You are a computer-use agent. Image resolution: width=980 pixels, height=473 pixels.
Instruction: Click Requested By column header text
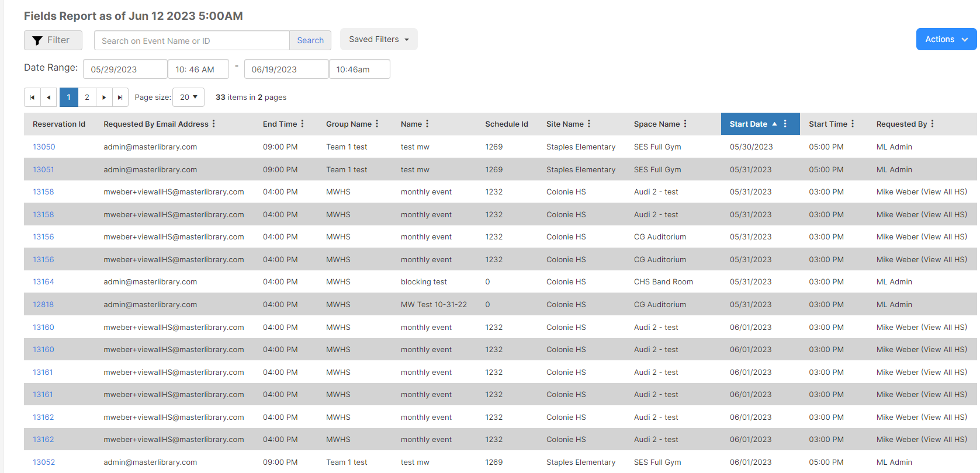pos(902,124)
